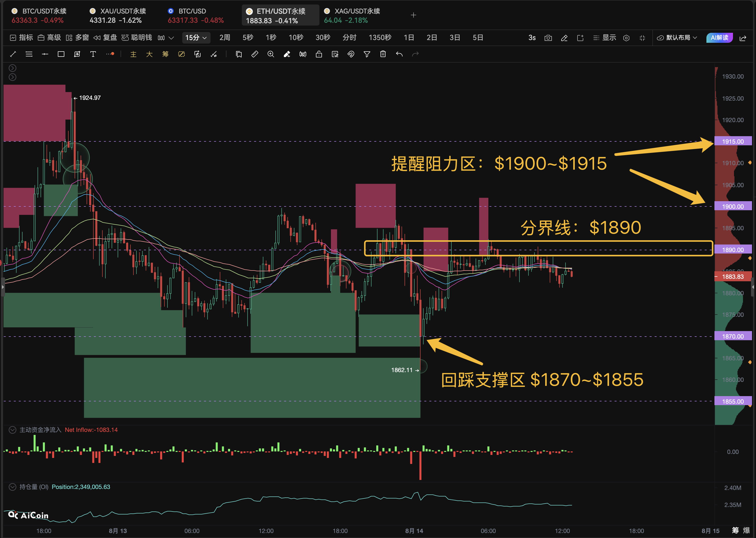Collapse the 主动资金净流入 indicator panel

(x=13, y=430)
